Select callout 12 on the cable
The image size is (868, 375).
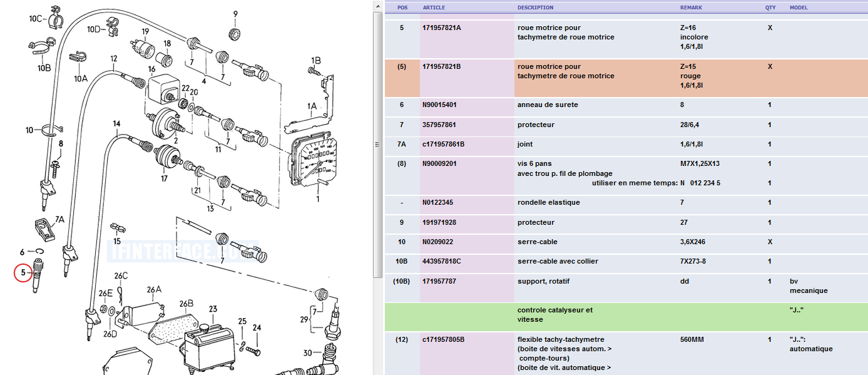pyautogui.click(x=114, y=58)
